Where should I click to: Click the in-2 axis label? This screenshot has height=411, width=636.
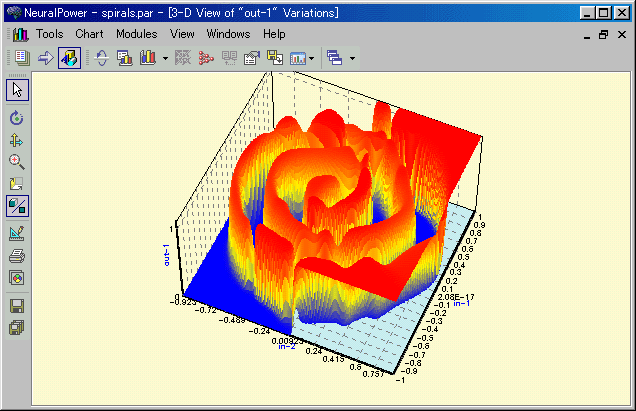287,346
